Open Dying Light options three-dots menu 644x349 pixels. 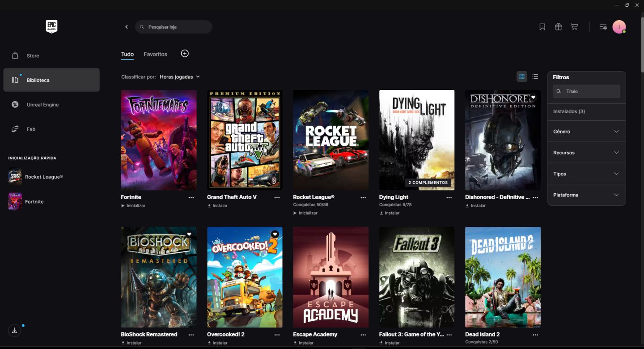click(449, 197)
